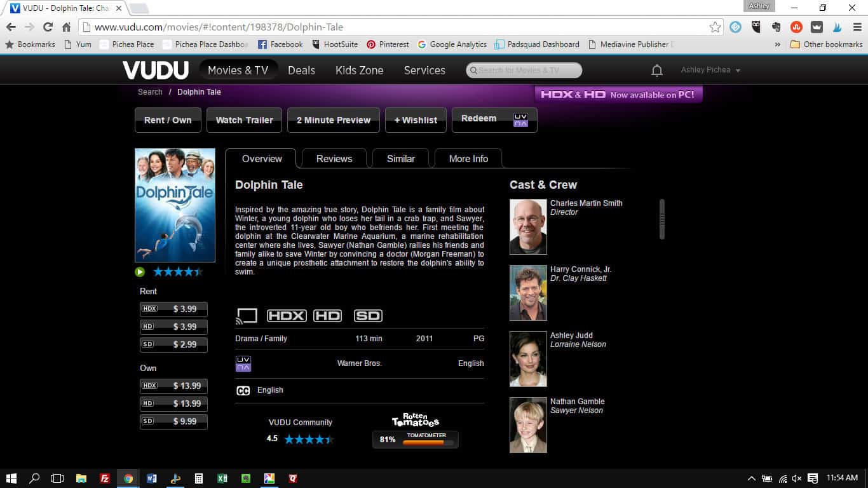The image size is (868, 488).
Task: Click the Redeem button
Action: coord(494,120)
